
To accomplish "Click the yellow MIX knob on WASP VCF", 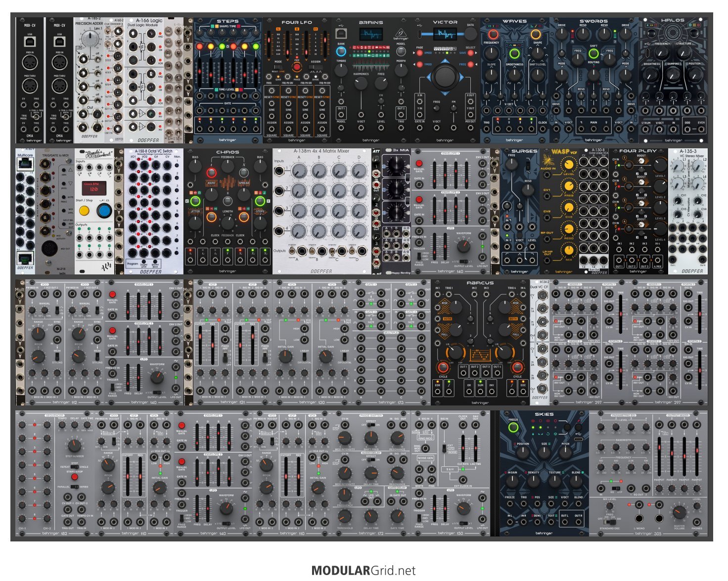I will [x=569, y=250].
